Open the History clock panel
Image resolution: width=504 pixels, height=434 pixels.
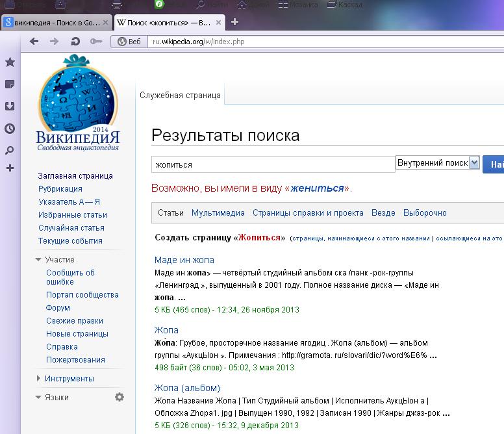coord(10,129)
